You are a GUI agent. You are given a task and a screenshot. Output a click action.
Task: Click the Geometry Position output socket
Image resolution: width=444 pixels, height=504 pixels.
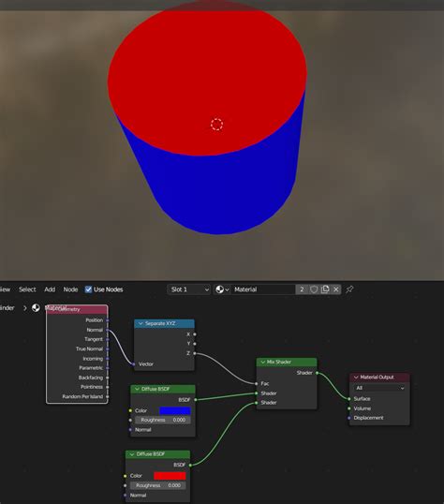(108, 320)
